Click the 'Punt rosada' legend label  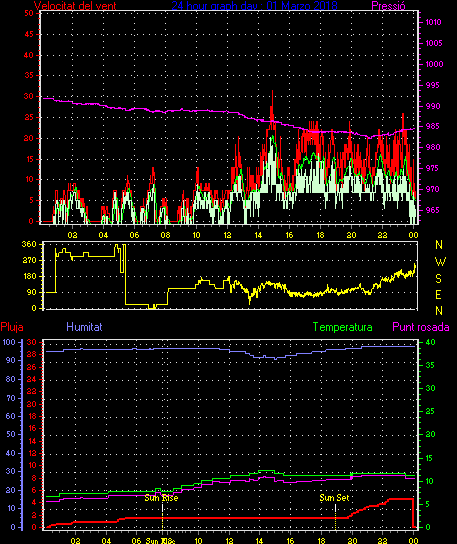[x=421, y=327]
